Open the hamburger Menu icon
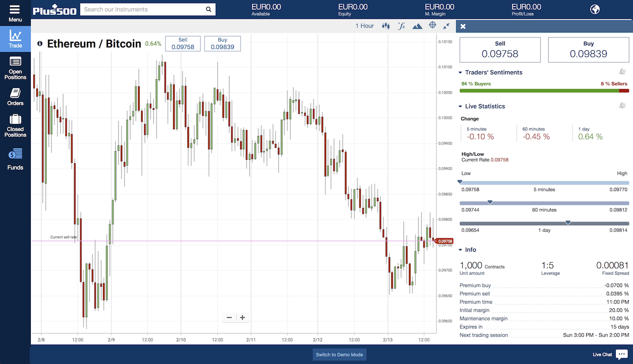The height and width of the screenshot is (364, 633). click(x=15, y=9)
